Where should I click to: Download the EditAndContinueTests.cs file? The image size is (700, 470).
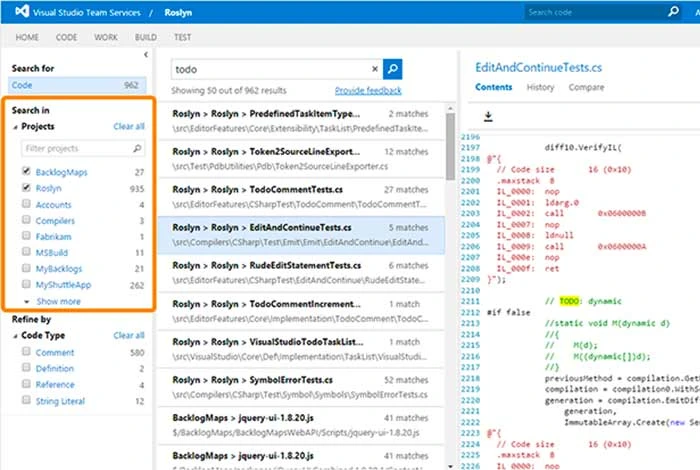pos(488,117)
